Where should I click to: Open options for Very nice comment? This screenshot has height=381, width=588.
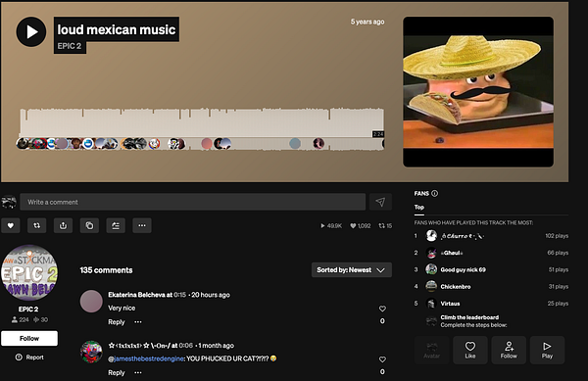(138, 322)
